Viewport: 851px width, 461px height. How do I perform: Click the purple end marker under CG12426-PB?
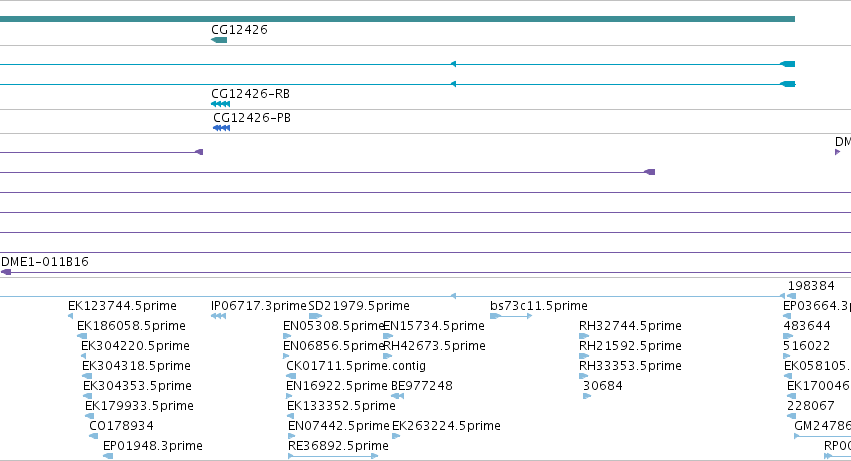pos(199,152)
